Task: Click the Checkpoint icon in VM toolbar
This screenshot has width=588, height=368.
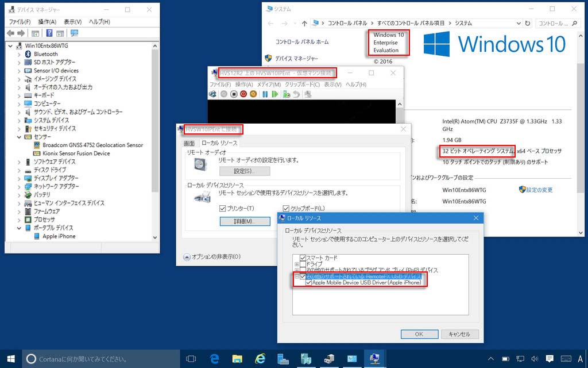Action: (x=287, y=94)
